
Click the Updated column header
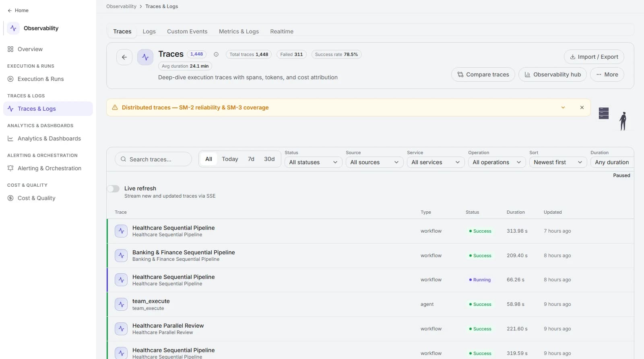[x=553, y=212]
